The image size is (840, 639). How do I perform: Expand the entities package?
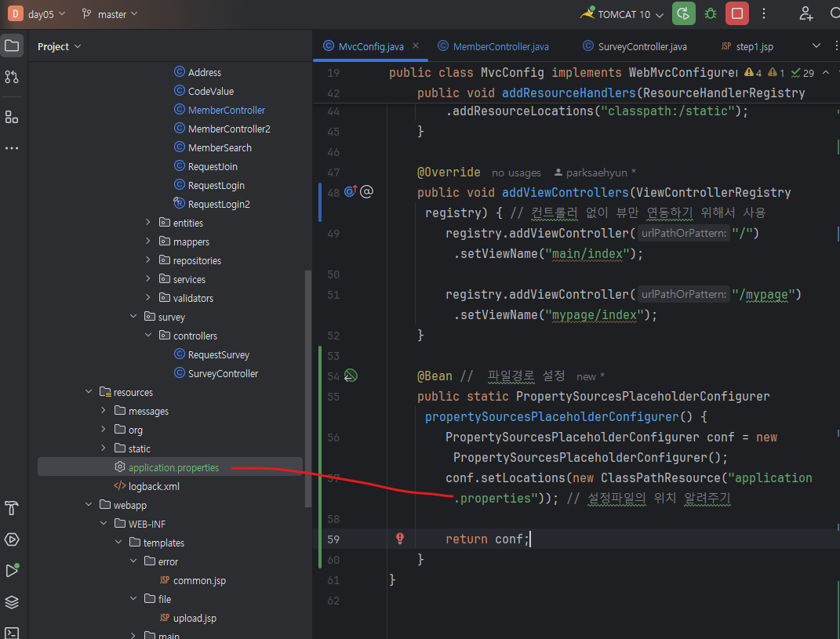[x=148, y=223]
